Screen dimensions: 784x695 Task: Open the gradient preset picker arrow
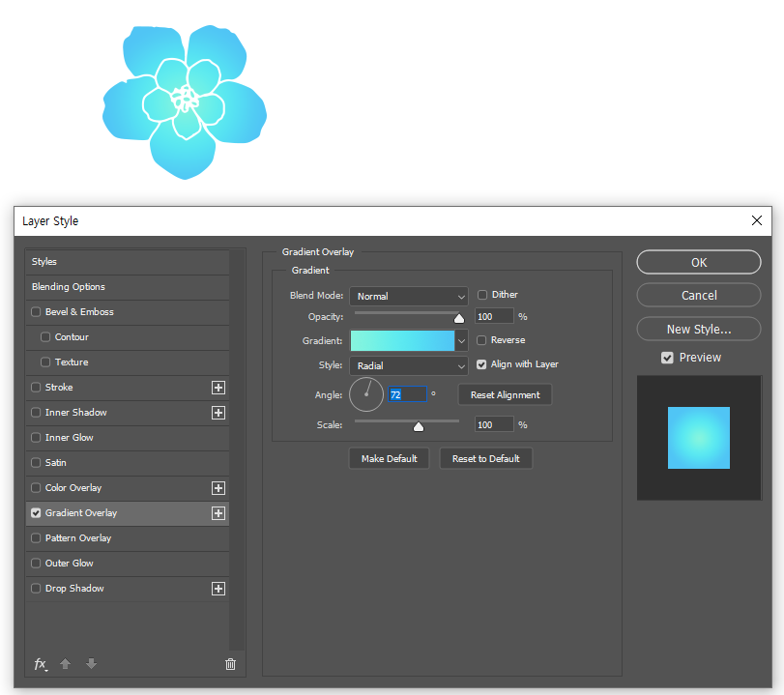tap(461, 341)
